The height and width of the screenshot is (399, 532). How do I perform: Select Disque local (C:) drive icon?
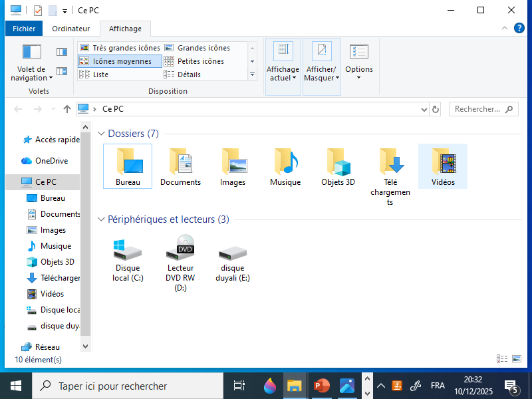(128, 260)
